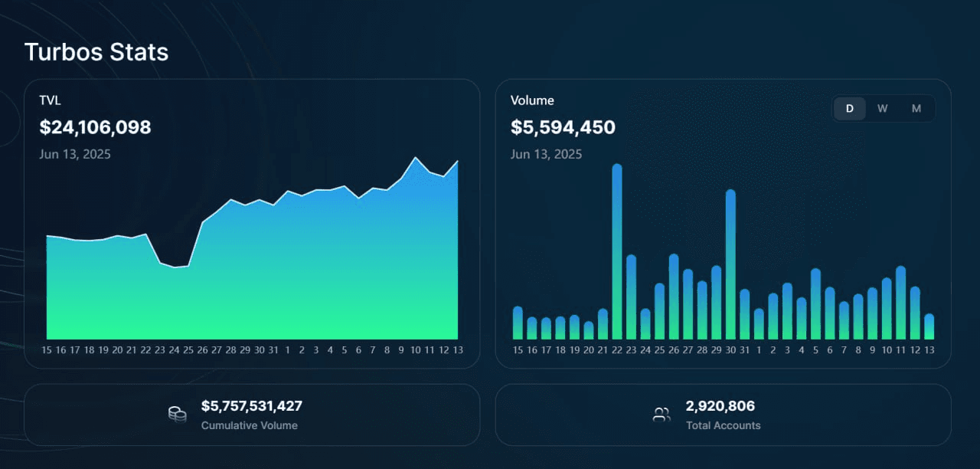Select the Volume bar for day 26
Image resolution: width=980 pixels, height=469 pixels.
674,297
